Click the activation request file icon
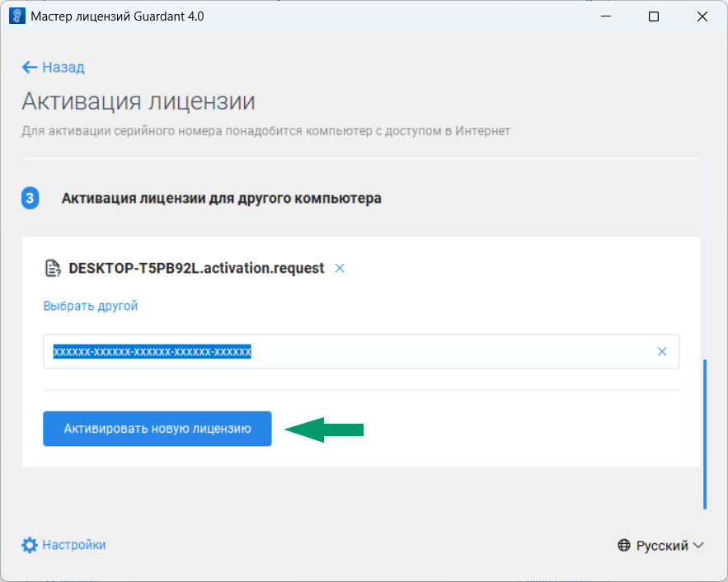This screenshot has height=582, width=728. pos(52,267)
